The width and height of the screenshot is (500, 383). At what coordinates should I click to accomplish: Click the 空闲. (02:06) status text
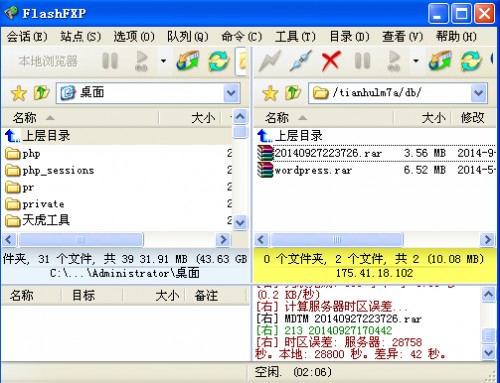coord(293,372)
